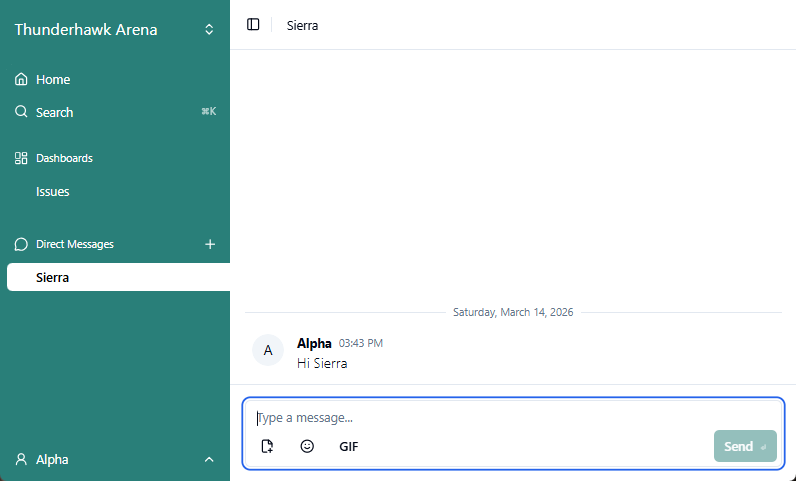
Task: Go to Home in sidebar
Action: click(x=53, y=79)
